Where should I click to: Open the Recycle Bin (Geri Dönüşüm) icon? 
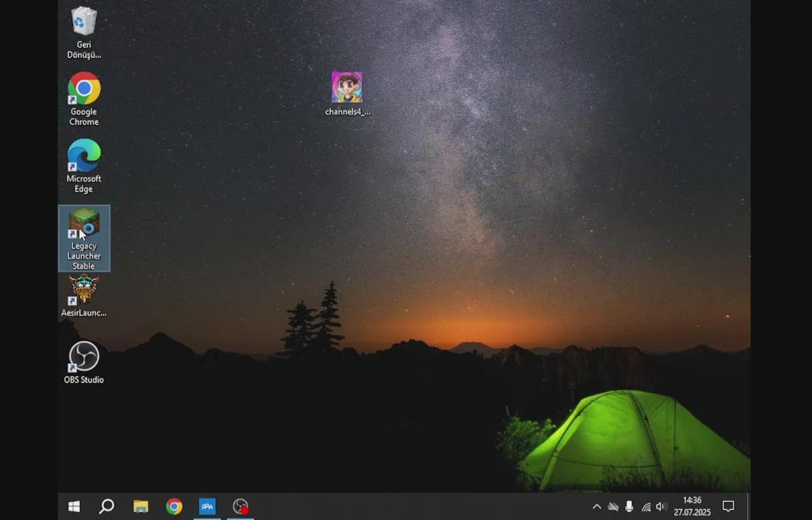84,32
